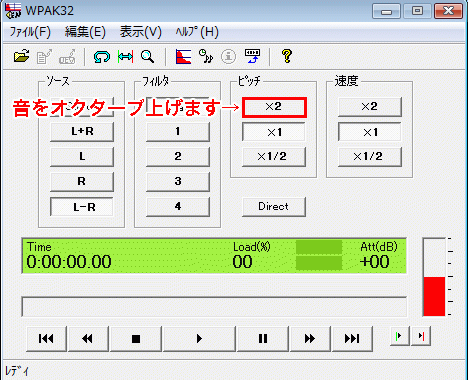The image size is (468, 380).
Task: Start playback with the play button
Action: [199, 339]
